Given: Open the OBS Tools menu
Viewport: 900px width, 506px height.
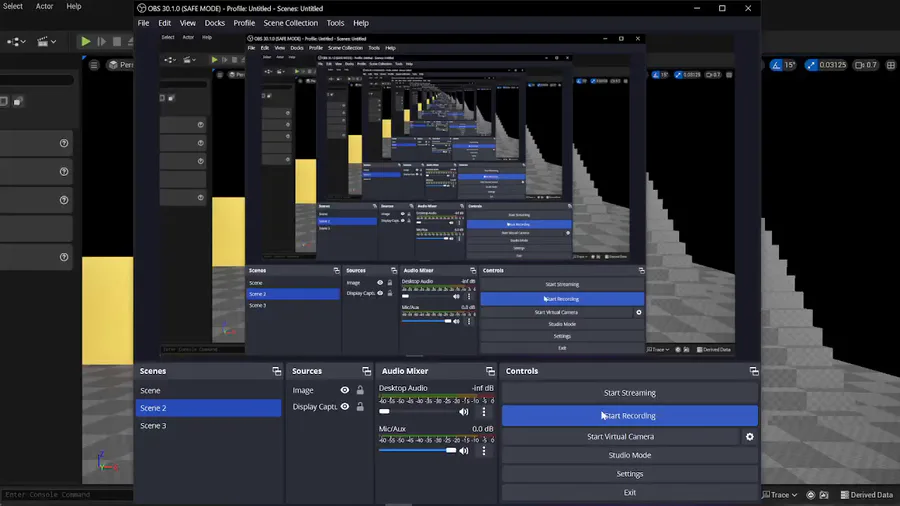Looking at the screenshot, I should (335, 23).
